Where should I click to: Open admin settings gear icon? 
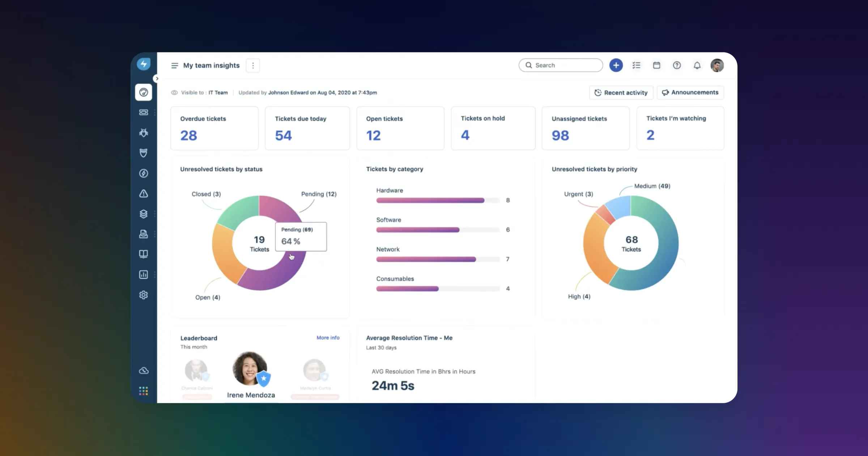coord(144,295)
